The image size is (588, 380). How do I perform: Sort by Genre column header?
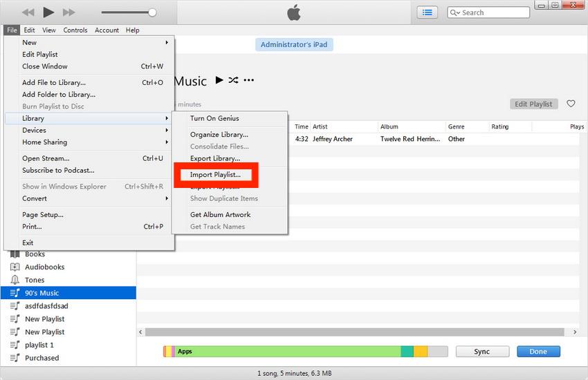coord(468,126)
